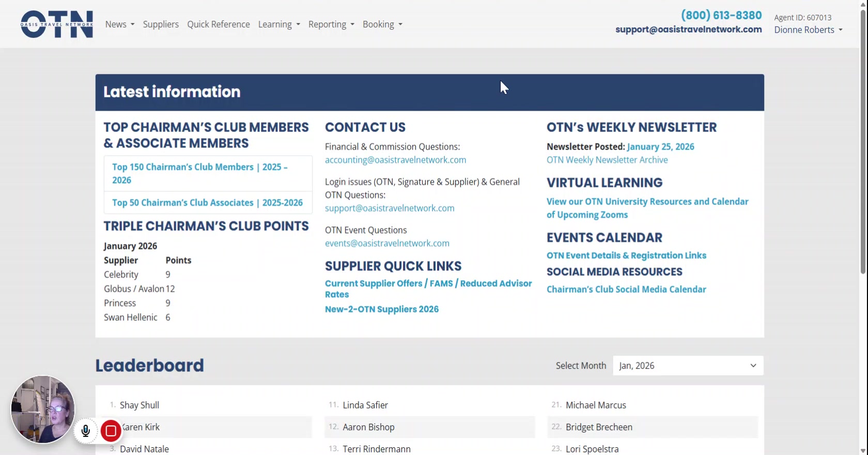Mute the recording microphone
This screenshot has height=455, width=868.
(x=86, y=431)
